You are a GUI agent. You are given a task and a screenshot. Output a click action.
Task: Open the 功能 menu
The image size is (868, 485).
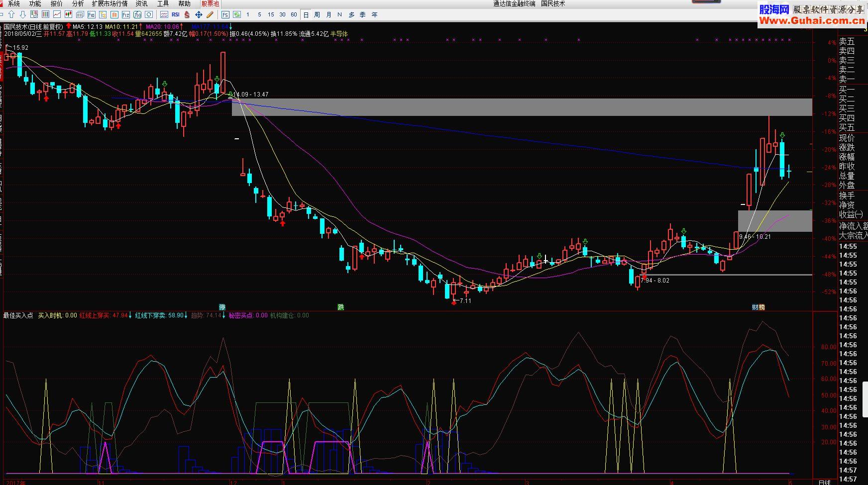coord(35,3)
